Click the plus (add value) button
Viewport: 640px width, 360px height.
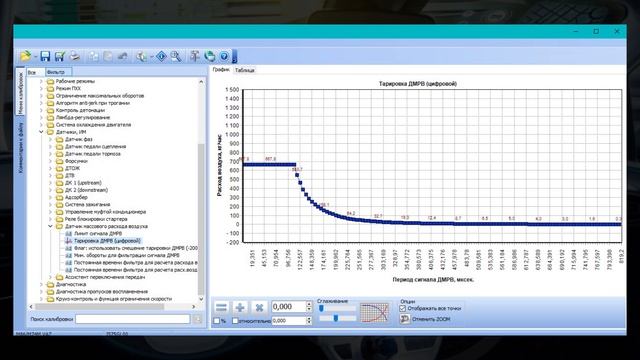click(x=240, y=307)
